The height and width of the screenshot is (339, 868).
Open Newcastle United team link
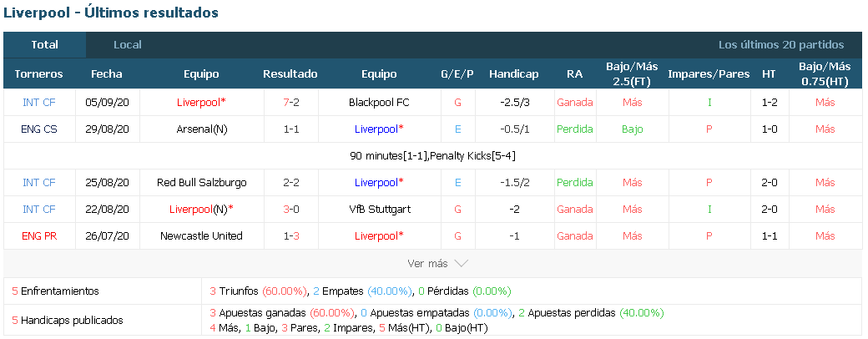(x=201, y=236)
